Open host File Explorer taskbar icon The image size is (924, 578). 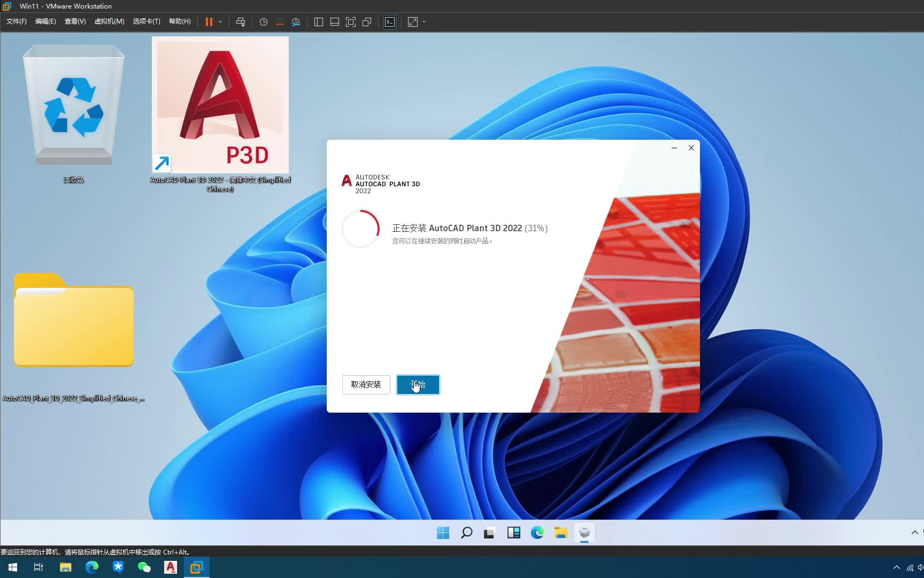[65, 567]
